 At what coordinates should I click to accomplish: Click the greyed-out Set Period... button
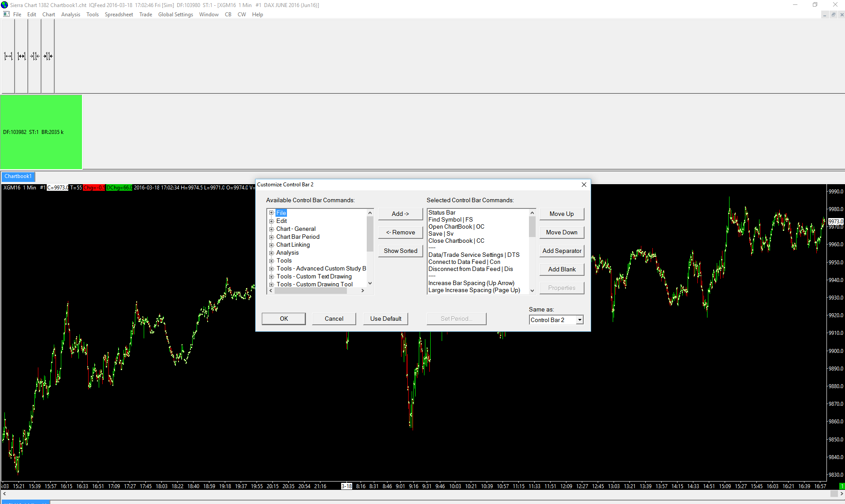click(x=456, y=319)
